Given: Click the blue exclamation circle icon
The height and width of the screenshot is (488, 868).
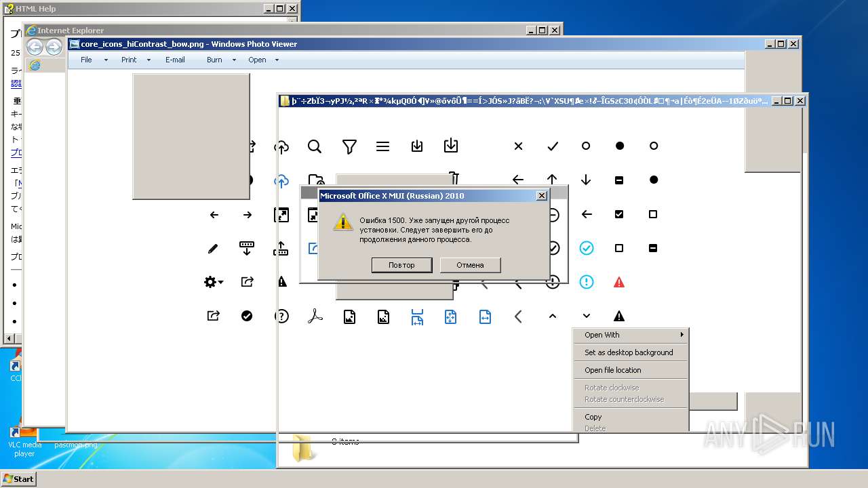Looking at the screenshot, I should 586,282.
